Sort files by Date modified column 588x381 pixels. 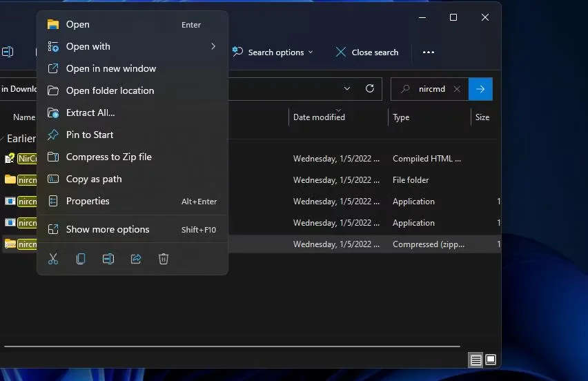point(319,117)
